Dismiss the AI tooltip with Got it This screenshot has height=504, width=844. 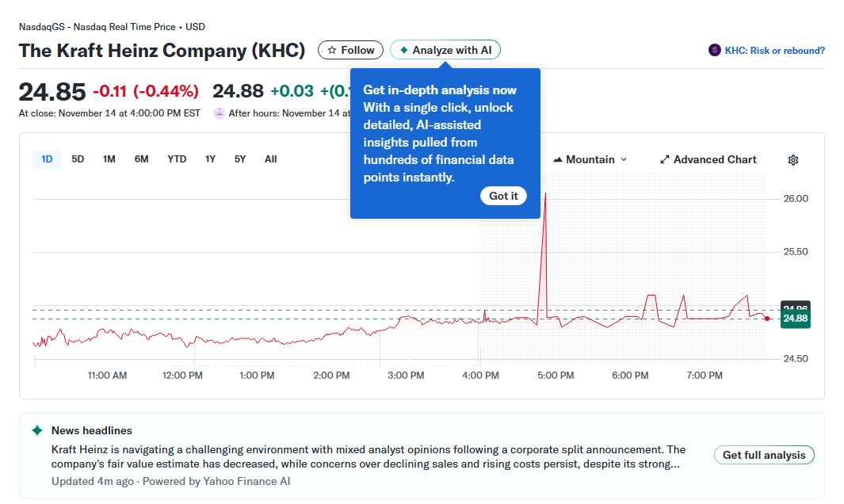tap(504, 195)
